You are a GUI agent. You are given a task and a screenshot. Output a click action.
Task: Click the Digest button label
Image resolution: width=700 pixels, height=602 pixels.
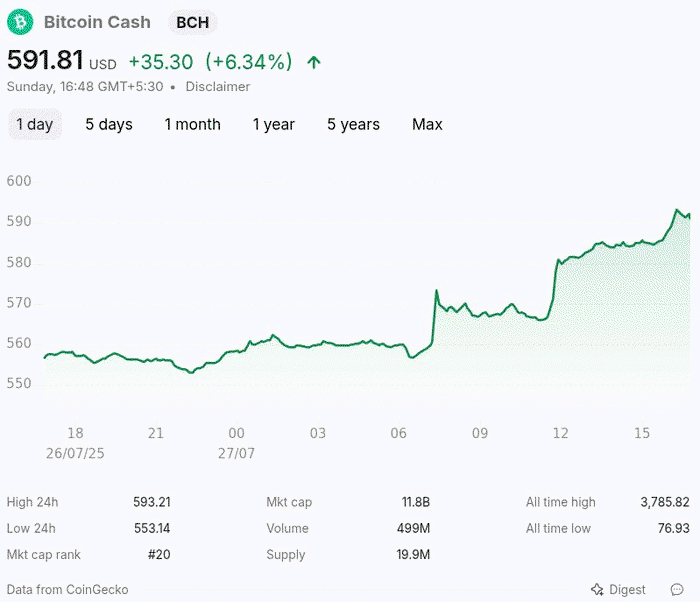point(627,589)
